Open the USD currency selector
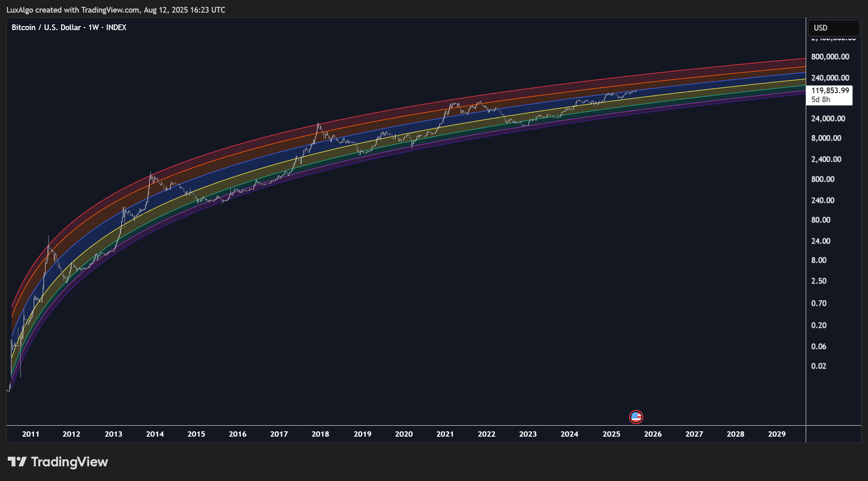868x481 pixels. (x=833, y=28)
